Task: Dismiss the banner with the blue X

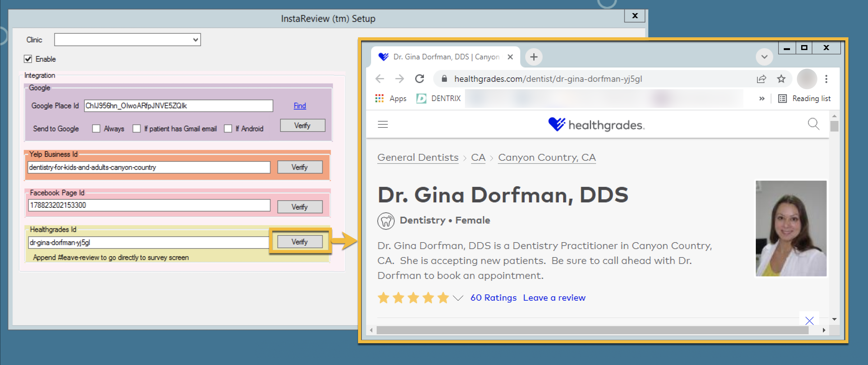Action: coord(809,320)
